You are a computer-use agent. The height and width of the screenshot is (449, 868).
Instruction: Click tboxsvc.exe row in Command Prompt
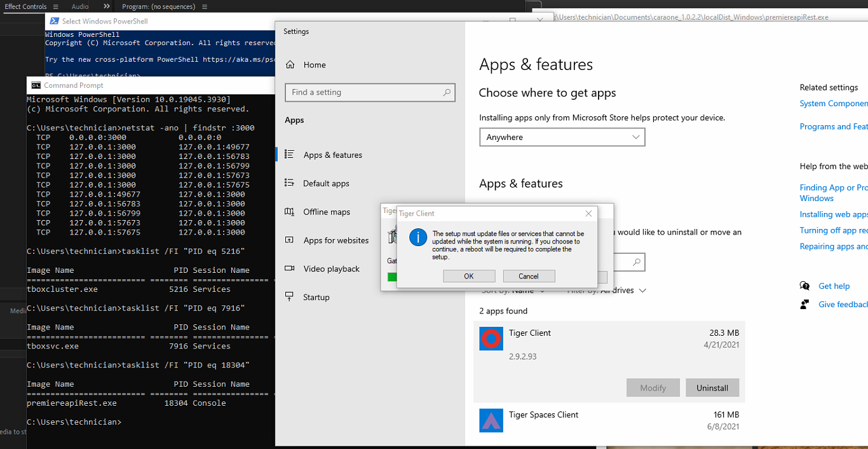pyautogui.click(x=129, y=347)
